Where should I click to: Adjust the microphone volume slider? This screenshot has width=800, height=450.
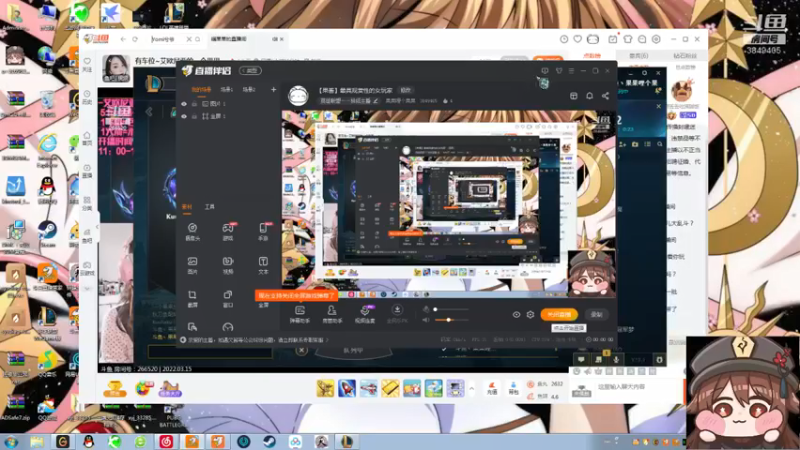click(x=451, y=309)
